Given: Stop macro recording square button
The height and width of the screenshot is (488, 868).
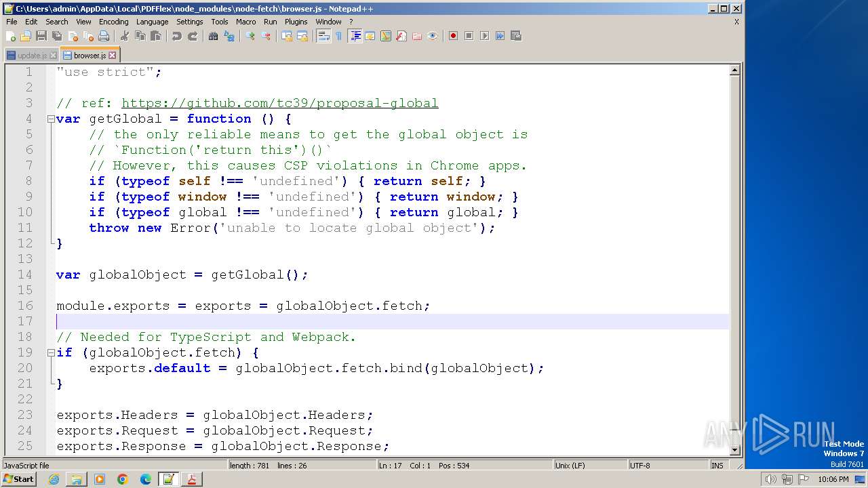Looking at the screenshot, I should [x=469, y=36].
